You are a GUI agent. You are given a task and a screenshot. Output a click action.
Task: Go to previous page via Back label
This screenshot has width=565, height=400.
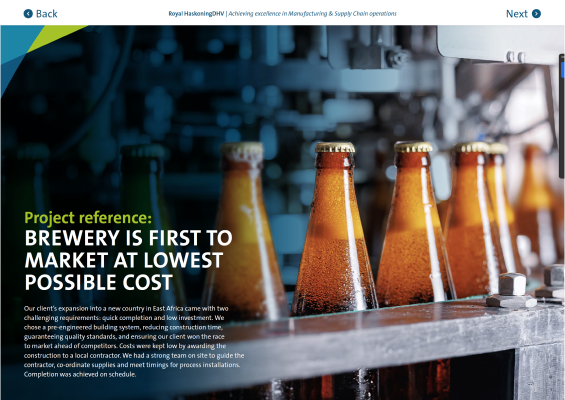46,14
